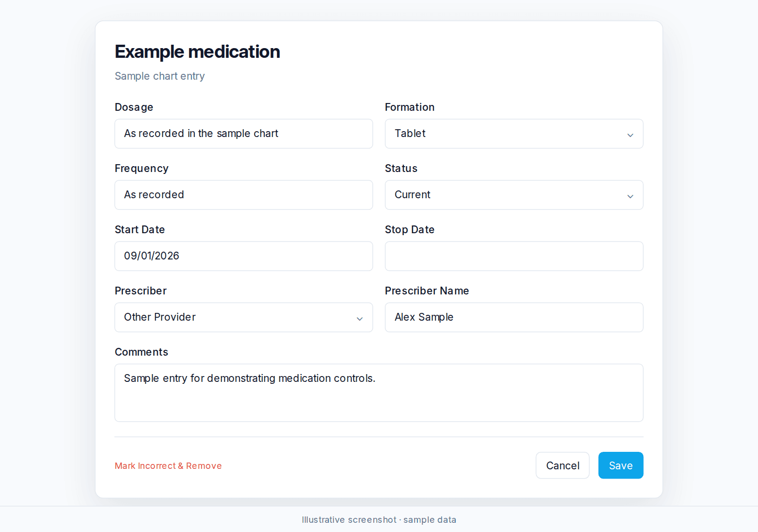Click Mark Incorrect & Remove link
The width and height of the screenshot is (758, 532).
pos(168,465)
